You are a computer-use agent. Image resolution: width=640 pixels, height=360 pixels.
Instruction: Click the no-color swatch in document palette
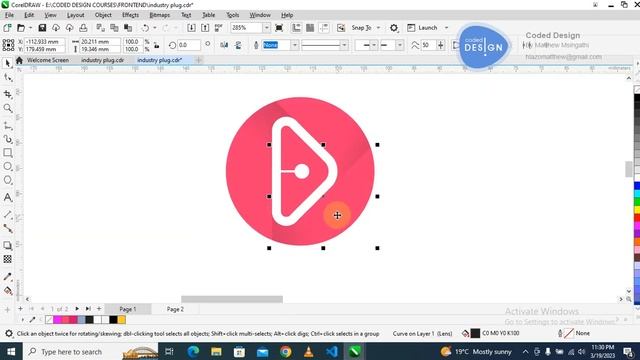[x=49, y=320]
